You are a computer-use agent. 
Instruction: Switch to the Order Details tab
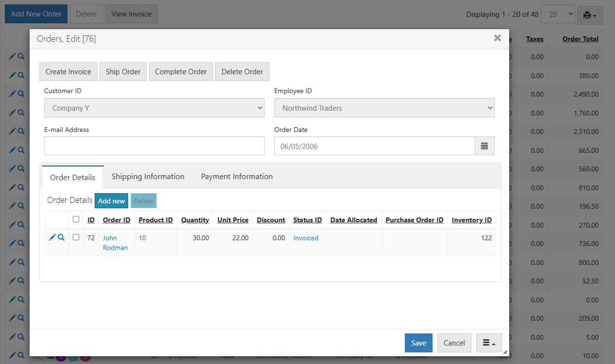click(x=73, y=177)
